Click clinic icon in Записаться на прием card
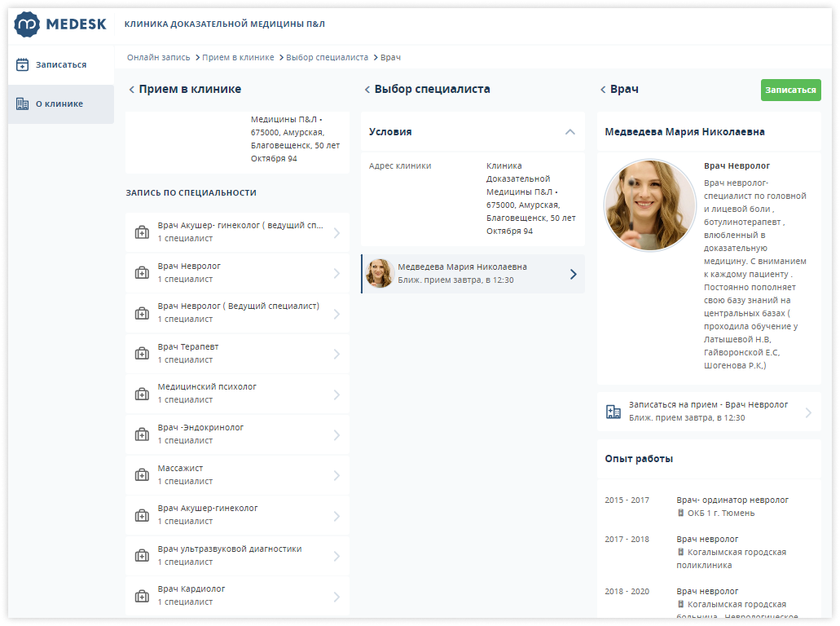 point(614,412)
